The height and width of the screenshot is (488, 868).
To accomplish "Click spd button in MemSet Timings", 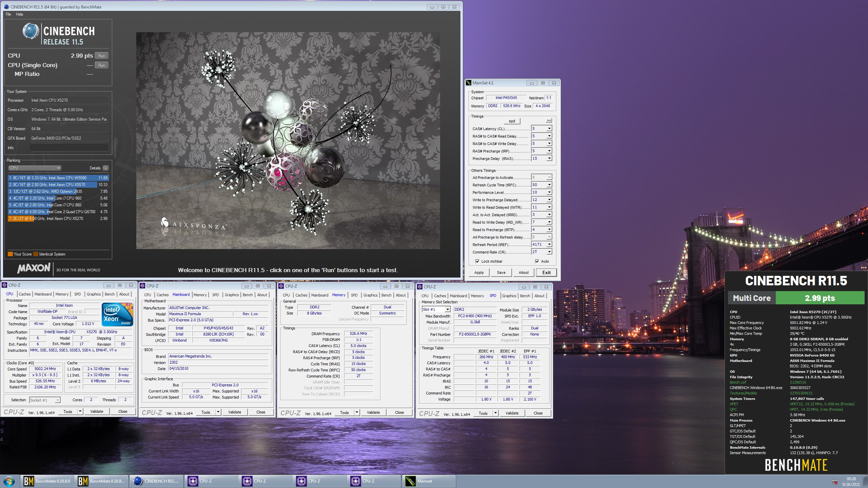I will point(512,121).
